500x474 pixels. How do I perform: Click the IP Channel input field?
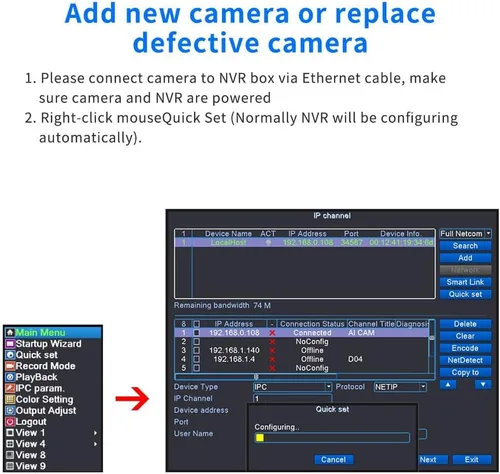[292, 399]
